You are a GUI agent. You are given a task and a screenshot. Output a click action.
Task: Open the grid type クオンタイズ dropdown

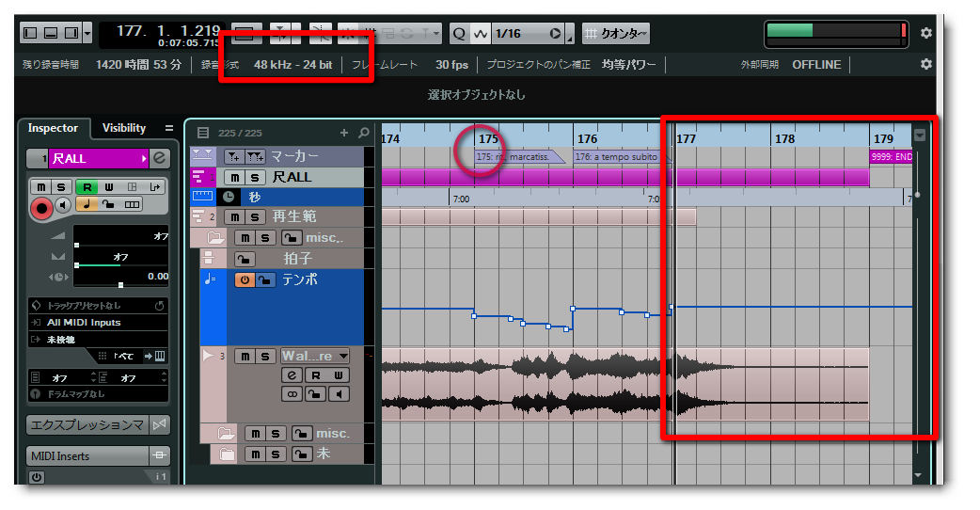[616, 34]
